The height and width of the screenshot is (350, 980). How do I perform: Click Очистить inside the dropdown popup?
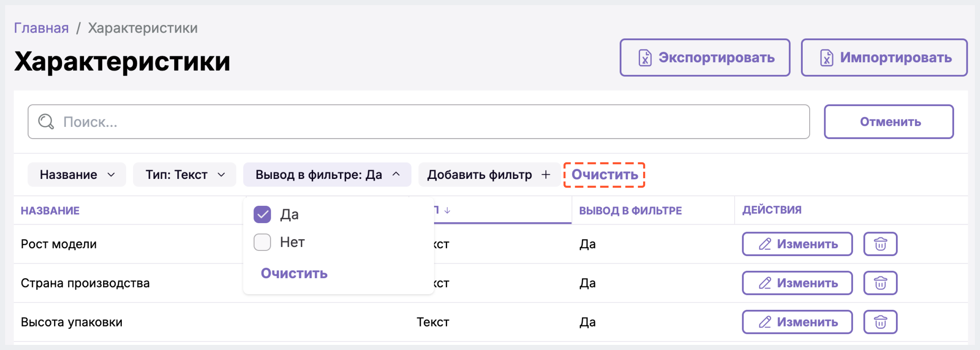pos(294,273)
